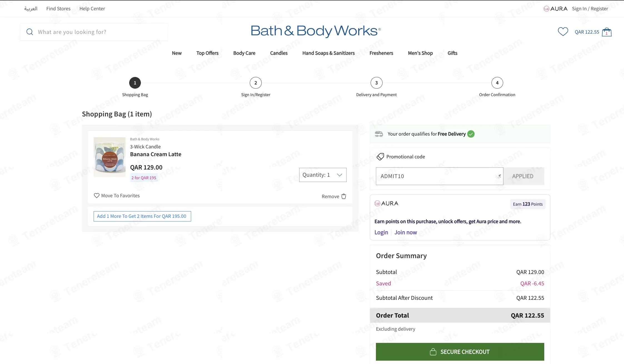Open Hand Soaps & Sanitizers menu
The image size is (624, 364).
click(328, 53)
